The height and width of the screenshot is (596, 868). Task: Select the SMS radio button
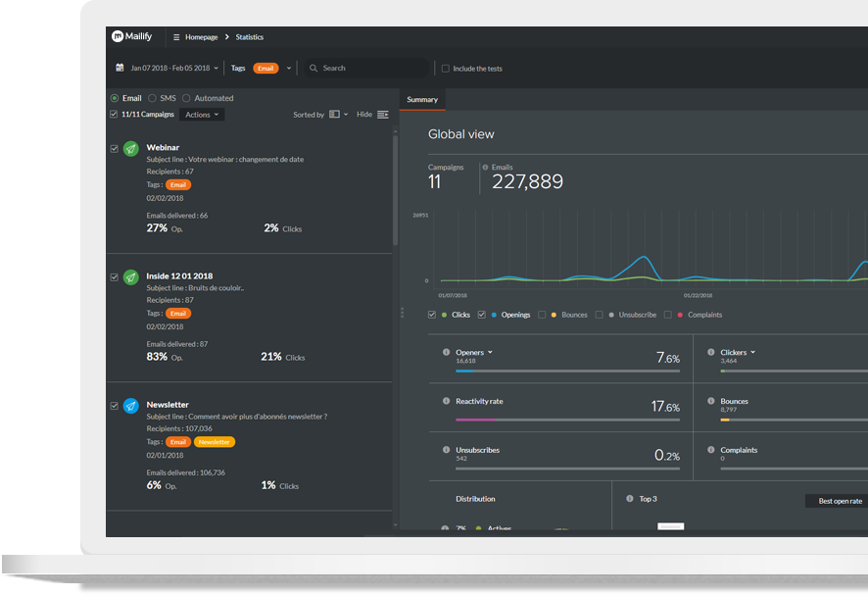pos(152,98)
